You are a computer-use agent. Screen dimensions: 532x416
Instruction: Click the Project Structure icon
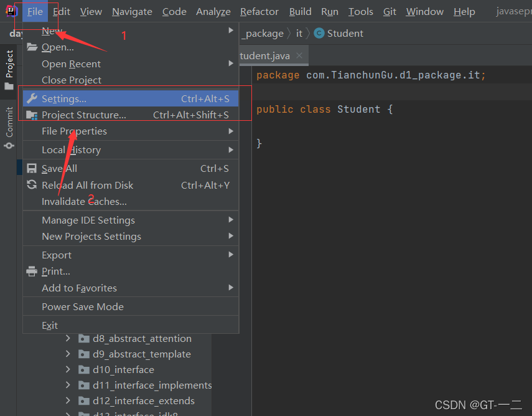32,115
